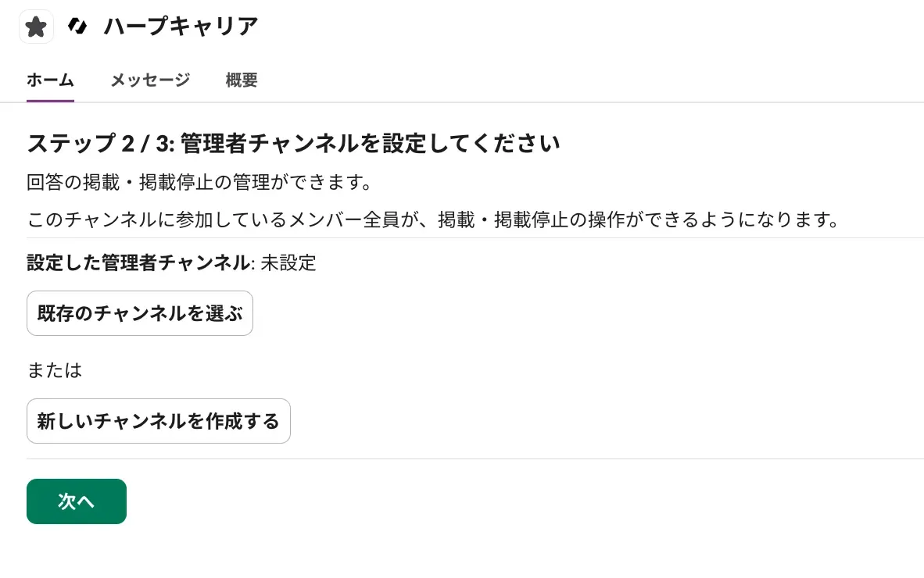Click the または separator text
The width and height of the screenshot is (924, 578).
pos(55,370)
